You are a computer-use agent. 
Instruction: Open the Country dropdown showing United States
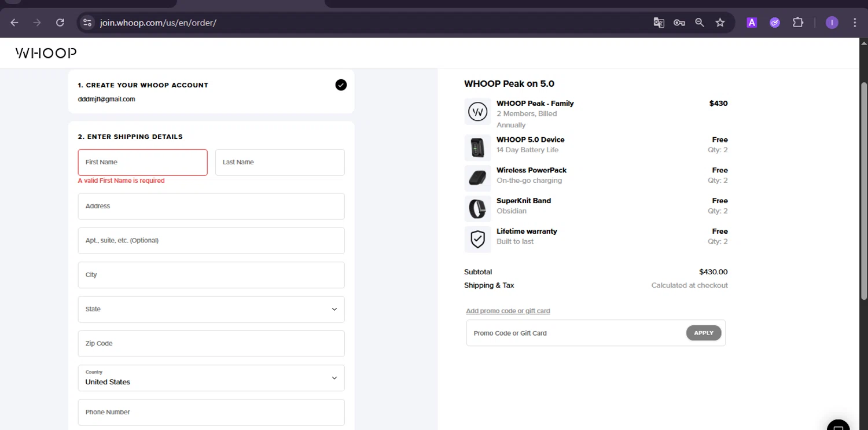pyautogui.click(x=211, y=378)
